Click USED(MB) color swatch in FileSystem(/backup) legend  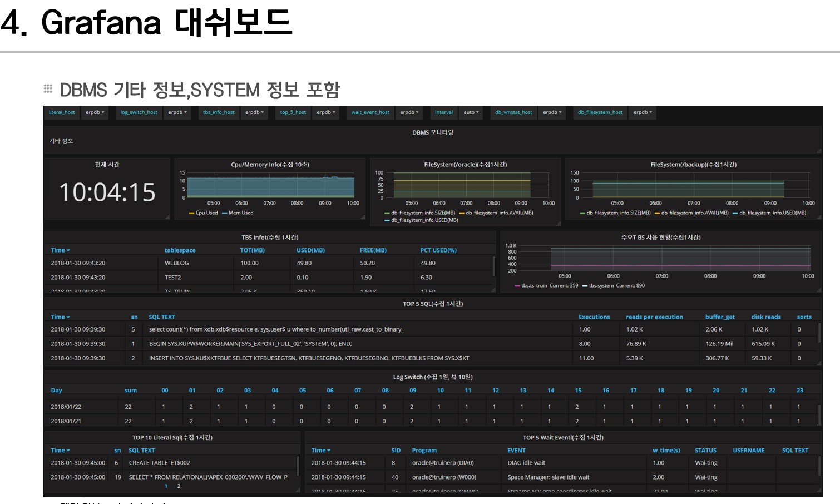735,213
